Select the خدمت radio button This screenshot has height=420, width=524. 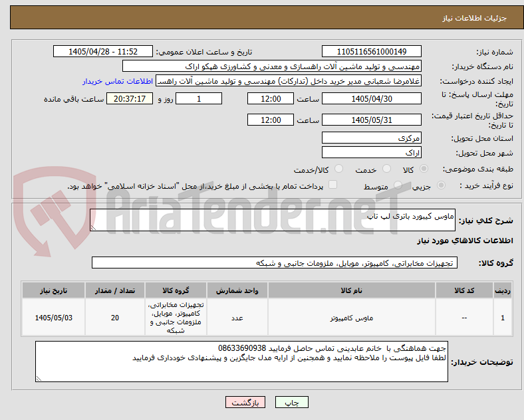point(386,169)
